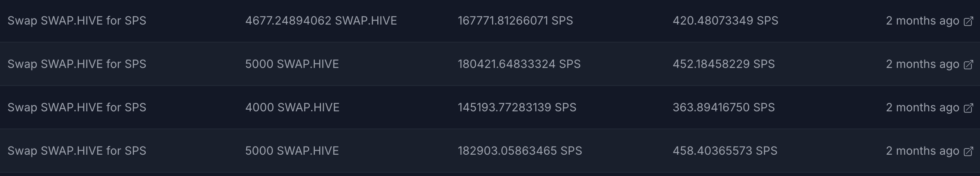This screenshot has height=176, width=980.
Task: Select the 458.40365573 SPS value
Action: click(725, 151)
